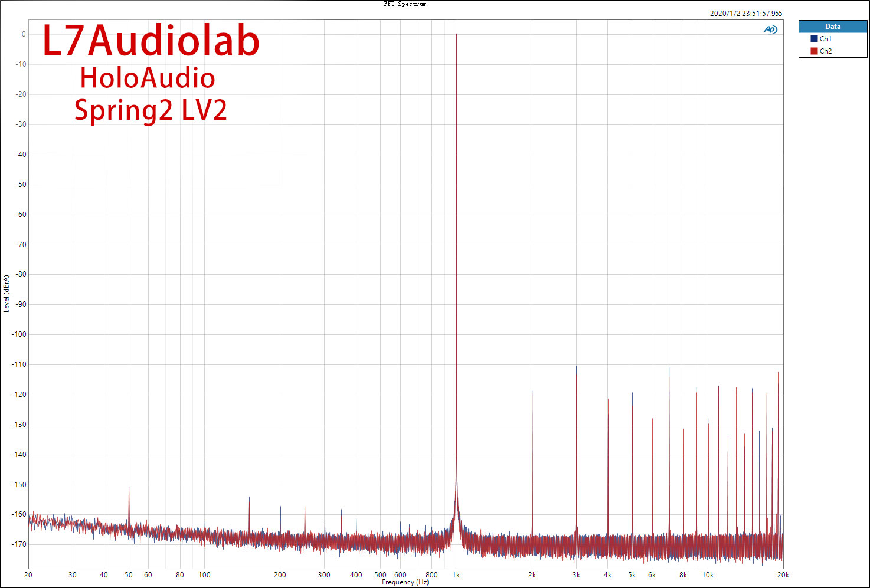Click the Data legend header
The height and width of the screenshot is (588, 870).
[x=832, y=27]
